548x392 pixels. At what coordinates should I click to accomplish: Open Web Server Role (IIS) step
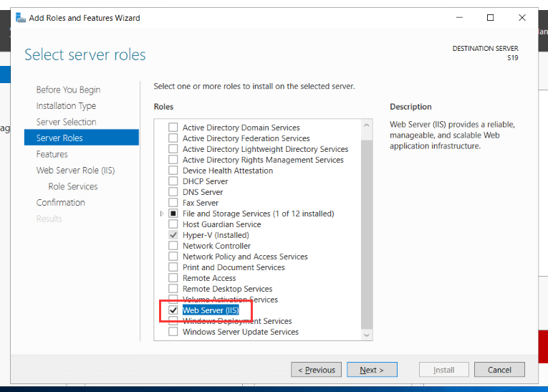tap(75, 171)
